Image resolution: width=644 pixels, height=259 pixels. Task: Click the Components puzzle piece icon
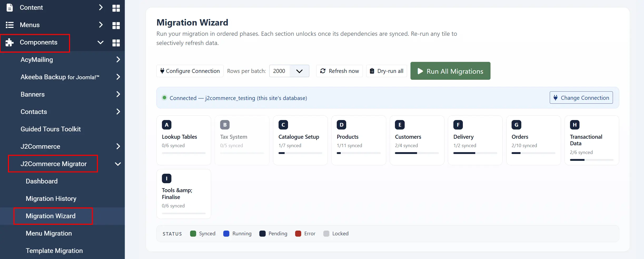click(9, 42)
